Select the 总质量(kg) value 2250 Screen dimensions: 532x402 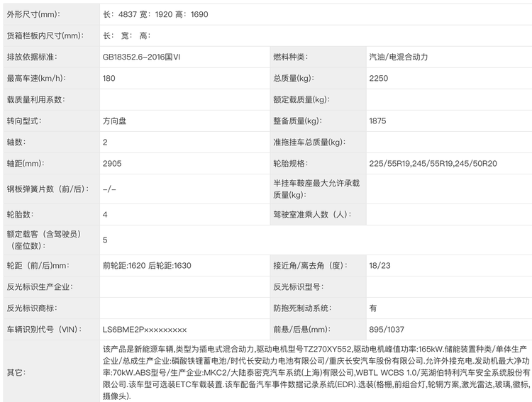tap(378, 78)
